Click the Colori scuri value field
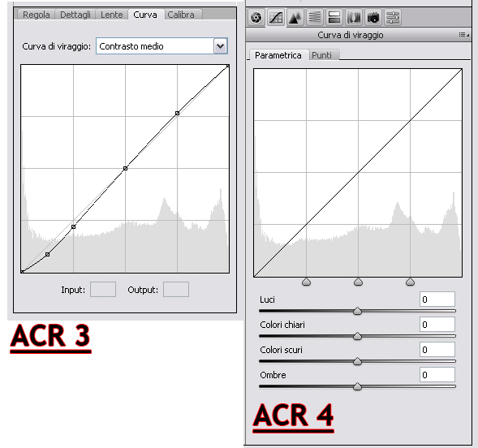478x448 pixels. pyautogui.click(x=437, y=350)
